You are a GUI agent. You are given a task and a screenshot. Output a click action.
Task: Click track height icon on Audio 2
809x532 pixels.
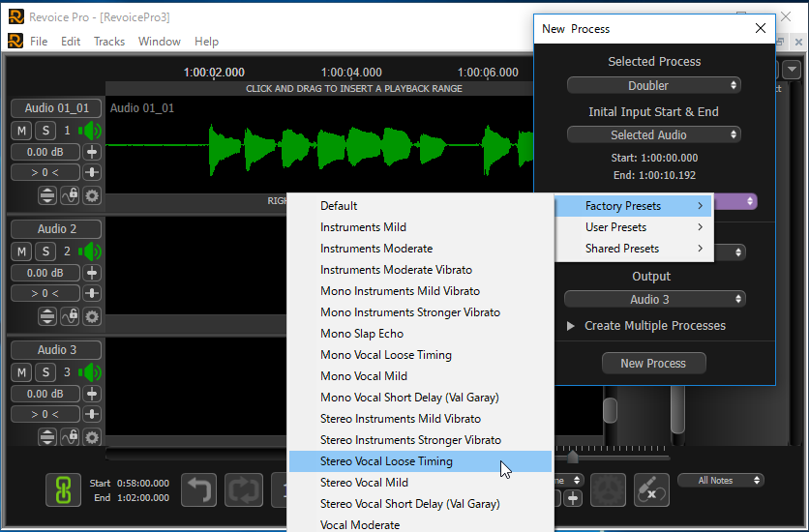[x=47, y=316]
